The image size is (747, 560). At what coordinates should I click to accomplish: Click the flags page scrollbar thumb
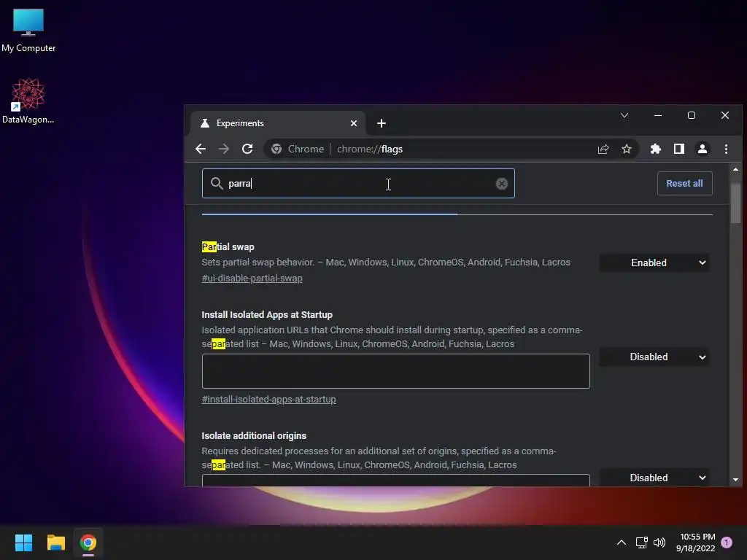tap(735, 203)
